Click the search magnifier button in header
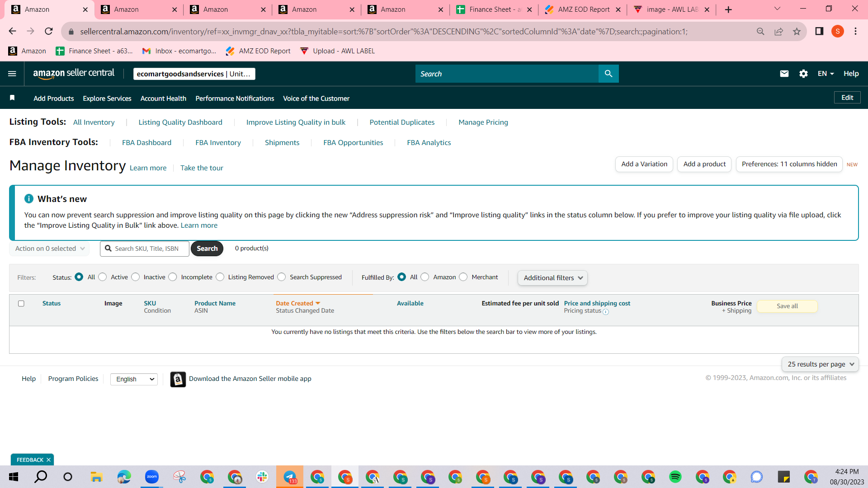The width and height of the screenshot is (868, 488). click(609, 74)
